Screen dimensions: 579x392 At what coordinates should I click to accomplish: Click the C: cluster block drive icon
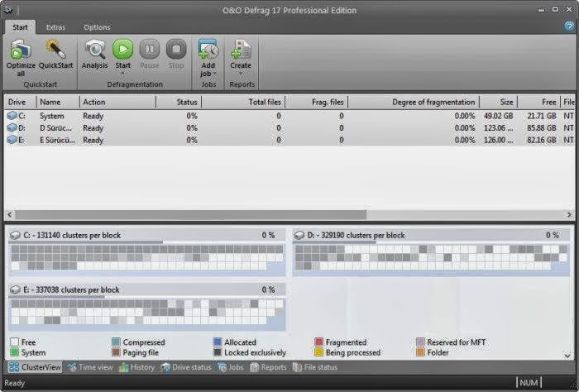click(15, 235)
